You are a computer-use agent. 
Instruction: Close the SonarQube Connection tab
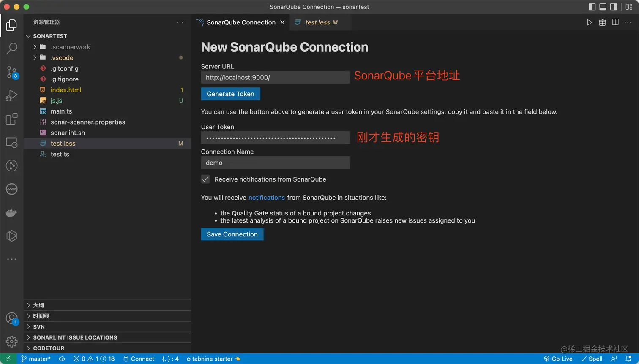coord(282,22)
